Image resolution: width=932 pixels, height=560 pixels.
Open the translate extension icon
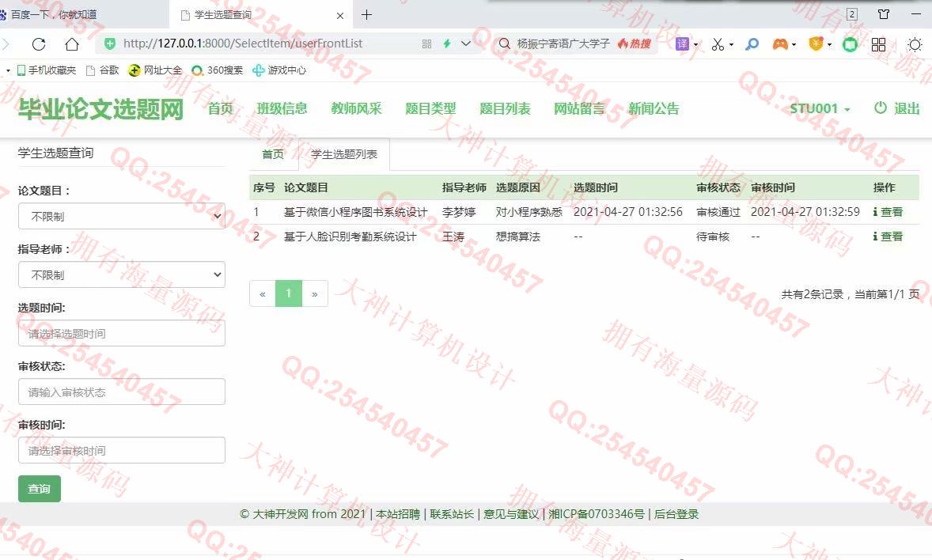pyautogui.click(x=682, y=44)
